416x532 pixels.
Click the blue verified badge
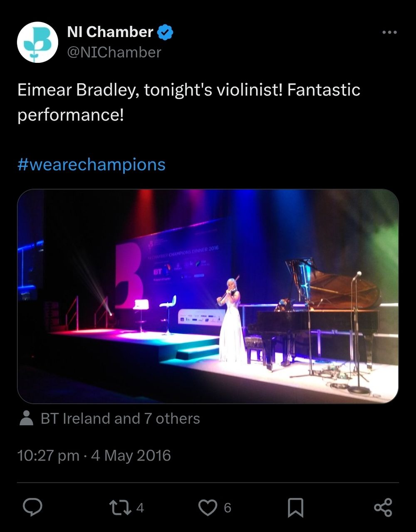click(165, 32)
